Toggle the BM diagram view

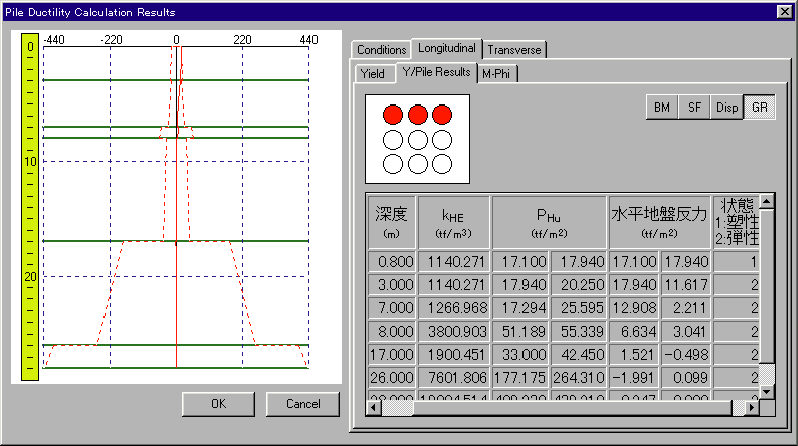[x=662, y=108]
